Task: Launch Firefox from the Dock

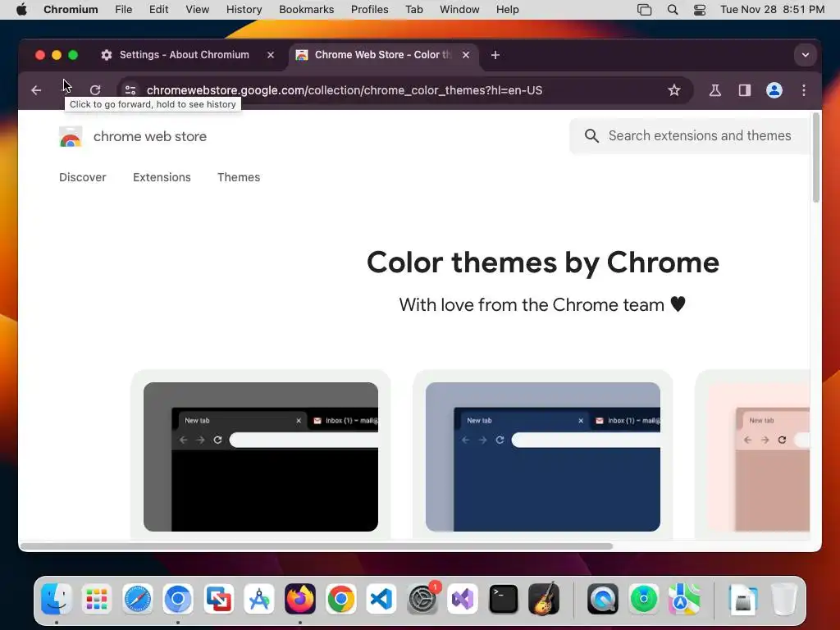Action: 300,599
